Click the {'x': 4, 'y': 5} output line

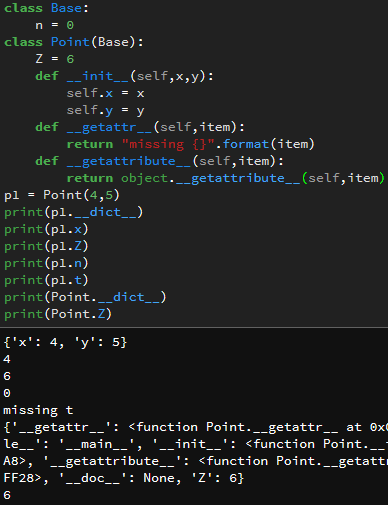click(x=65, y=342)
